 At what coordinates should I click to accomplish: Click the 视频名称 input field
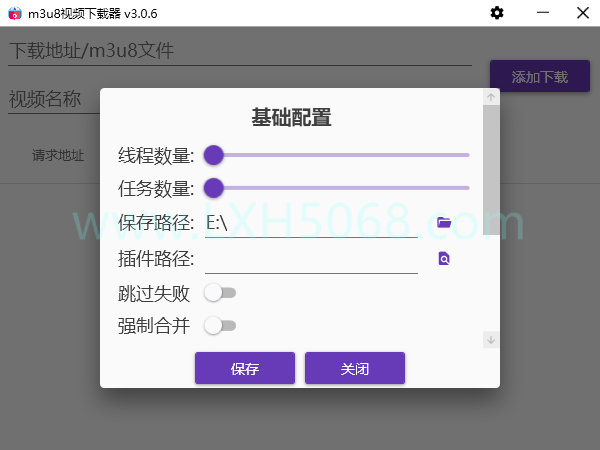pos(54,99)
